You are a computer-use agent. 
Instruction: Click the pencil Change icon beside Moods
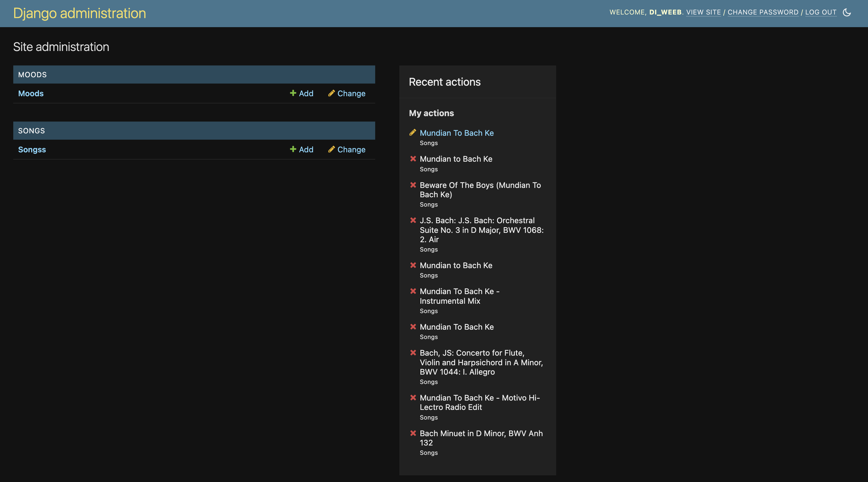click(331, 94)
